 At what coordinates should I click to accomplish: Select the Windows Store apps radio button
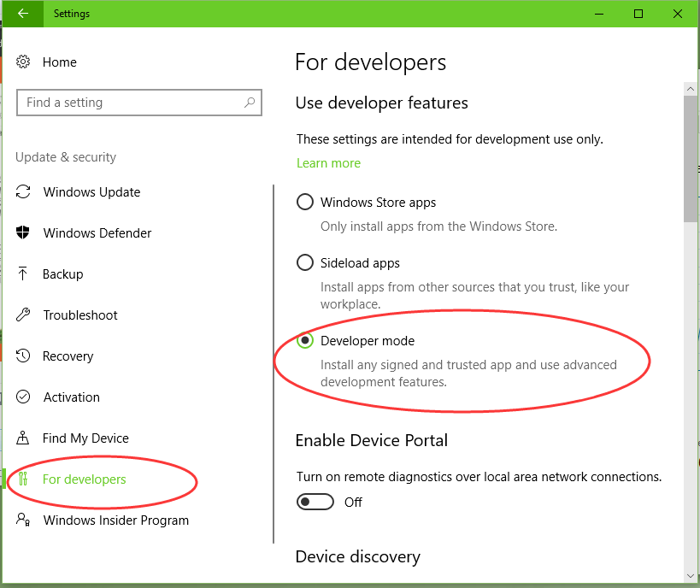tap(304, 203)
